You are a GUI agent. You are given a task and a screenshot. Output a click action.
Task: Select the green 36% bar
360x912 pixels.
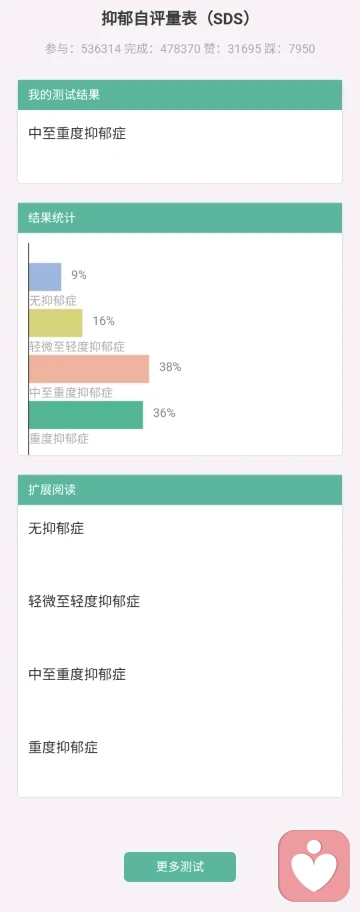[x=86, y=415]
